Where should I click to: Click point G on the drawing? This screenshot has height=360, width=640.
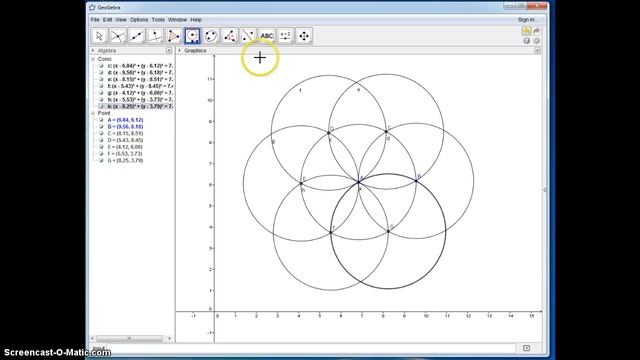click(388, 231)
